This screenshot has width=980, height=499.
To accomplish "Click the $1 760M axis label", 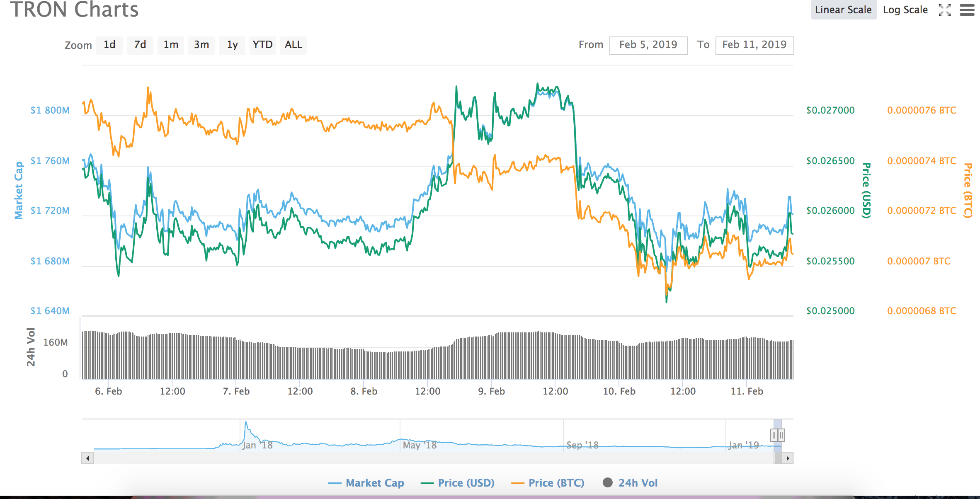I will click(50, 161).
